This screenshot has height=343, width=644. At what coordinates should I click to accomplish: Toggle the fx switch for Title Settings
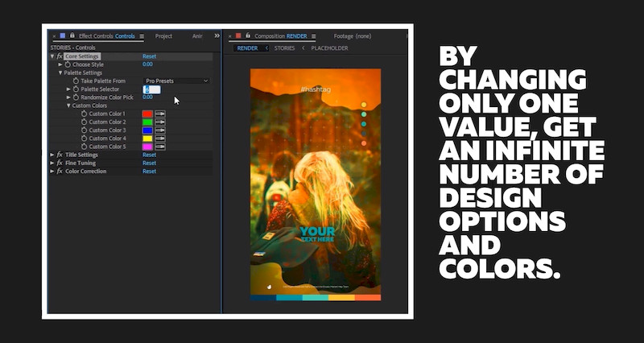[x=60, y=155]
